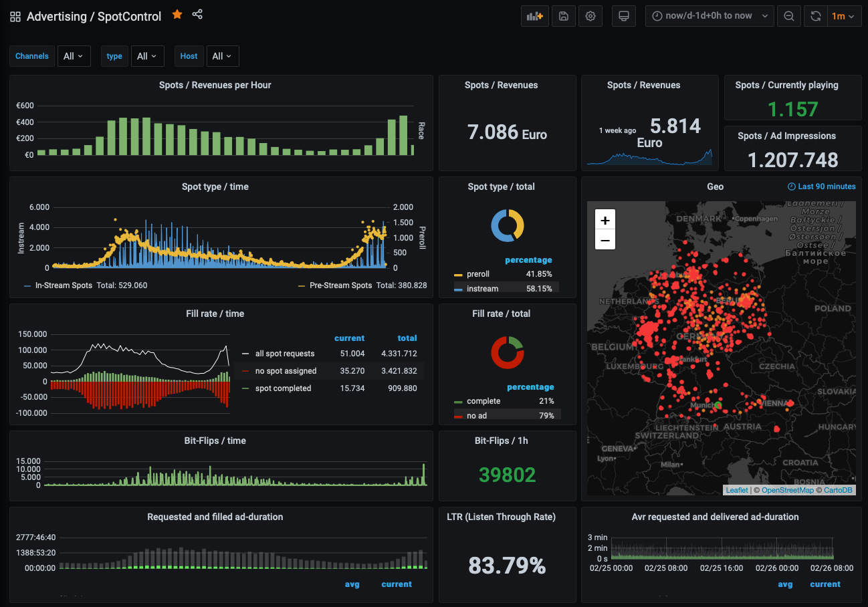Click the Advertising / SpotControl title
868x607 pixels.
94,17
